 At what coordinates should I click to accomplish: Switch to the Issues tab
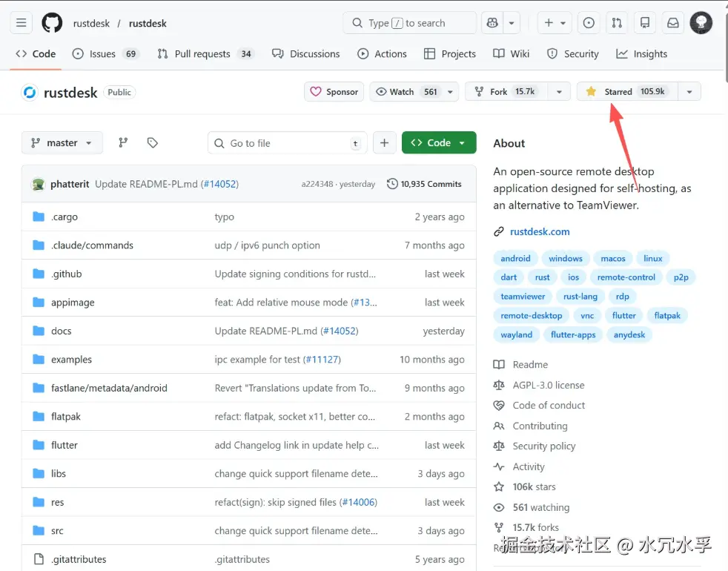[105, 54]
